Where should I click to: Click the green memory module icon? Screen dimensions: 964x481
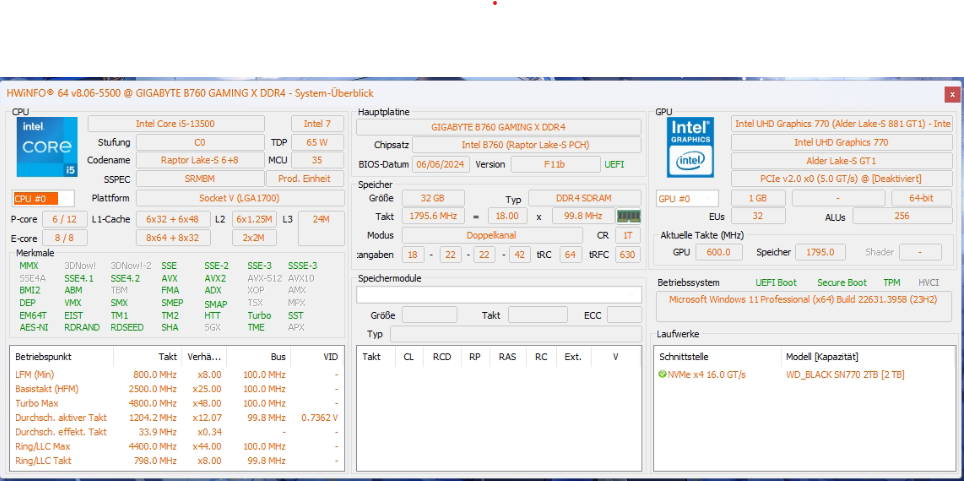(x=628, y=217)
